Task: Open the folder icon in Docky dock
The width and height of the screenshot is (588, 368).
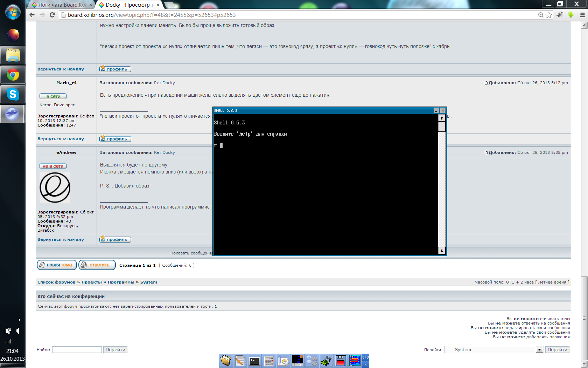Action: (x=226, y=361)
